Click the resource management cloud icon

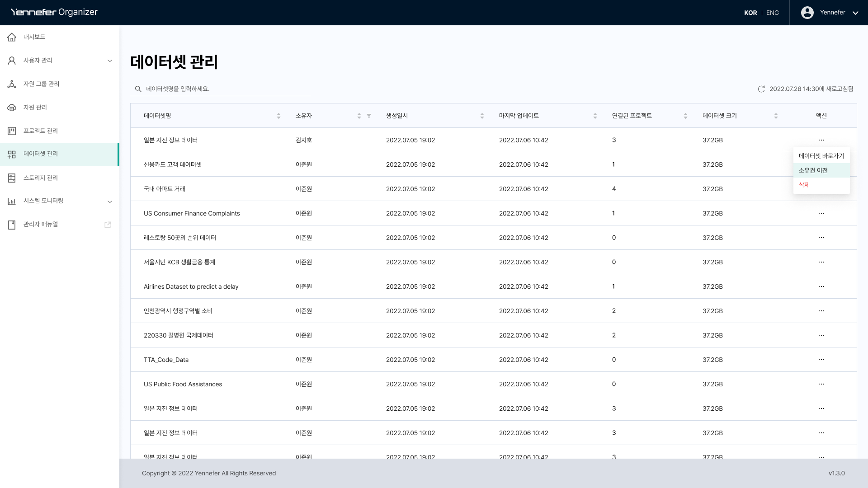(x=12, y=108)
